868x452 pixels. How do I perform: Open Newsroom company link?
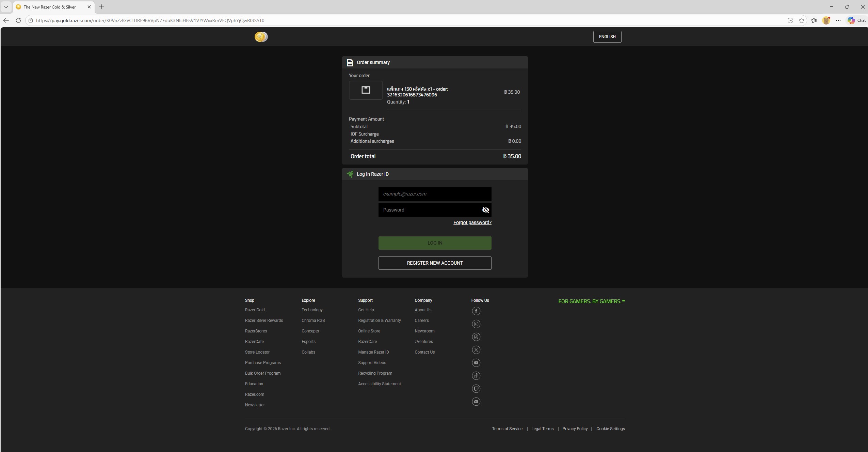point(424,331)
